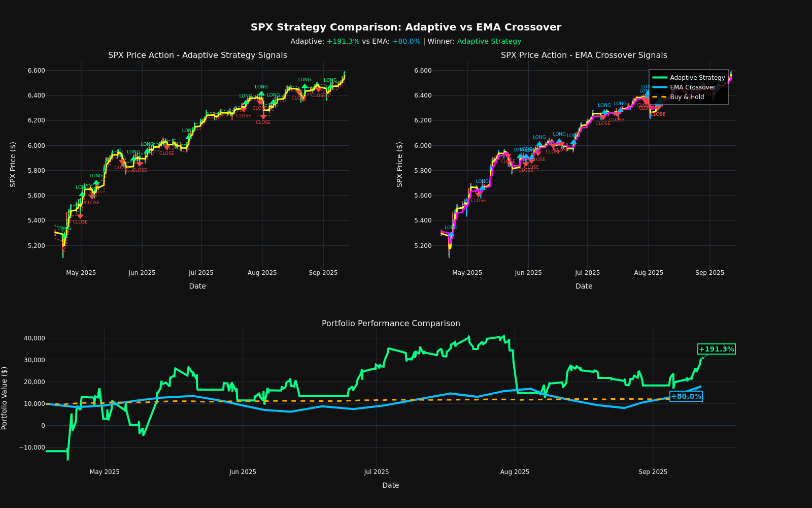This screenshot has height=508, width=812.
Task: Click the mid-June CLOSE marker on the Adaptive chart
Action: coord(166,148)
